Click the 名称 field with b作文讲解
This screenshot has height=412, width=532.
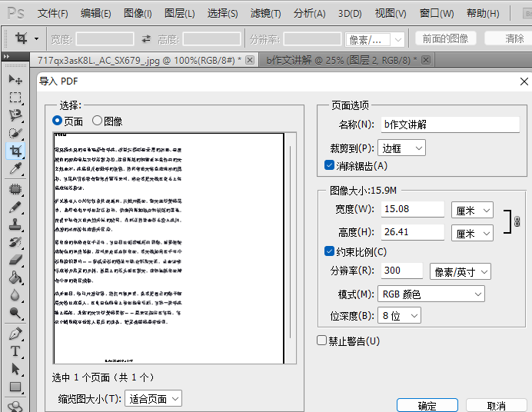451,125
